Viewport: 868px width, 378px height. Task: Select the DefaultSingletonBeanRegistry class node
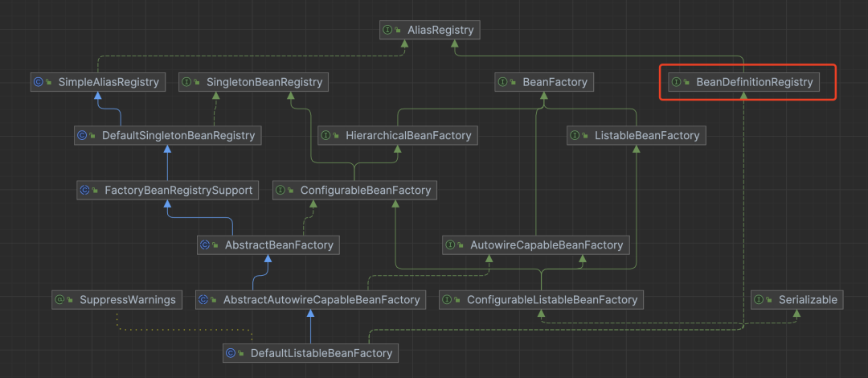click(167, 136)
